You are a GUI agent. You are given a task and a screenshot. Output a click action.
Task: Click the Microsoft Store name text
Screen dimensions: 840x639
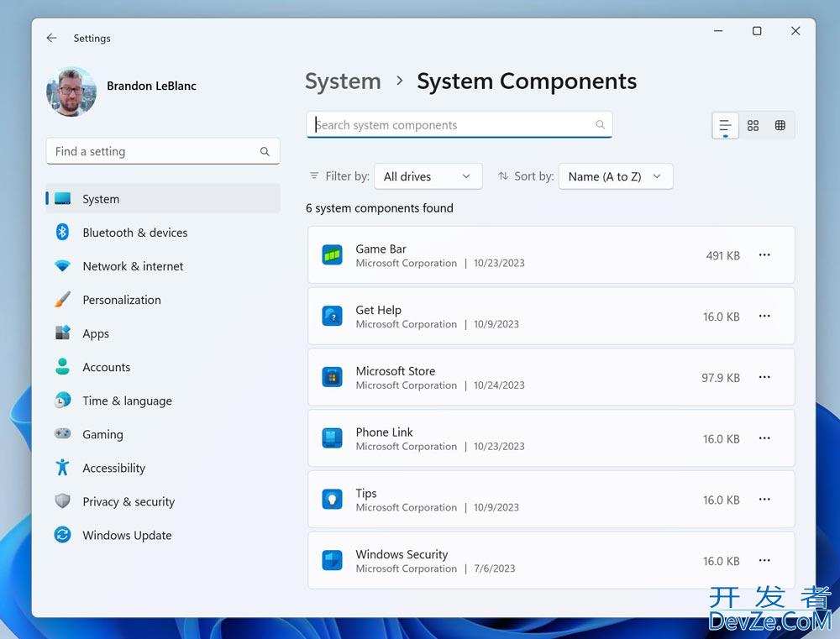pos(396,371)
